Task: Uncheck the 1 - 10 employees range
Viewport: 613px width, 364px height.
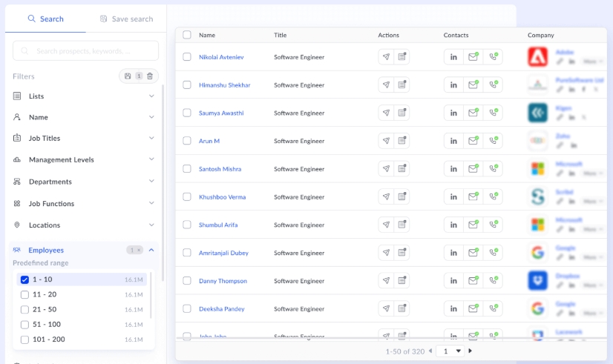Action: click(x=24, y=279)
